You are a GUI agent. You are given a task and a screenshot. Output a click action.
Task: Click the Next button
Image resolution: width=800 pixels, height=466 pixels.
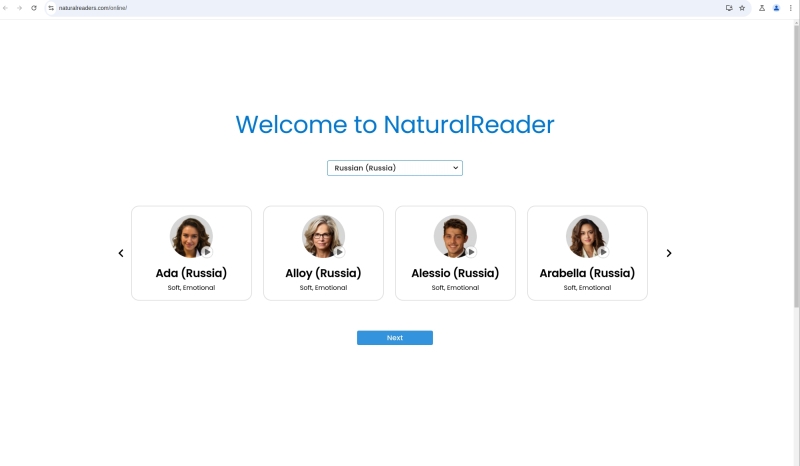coord(395,338)
